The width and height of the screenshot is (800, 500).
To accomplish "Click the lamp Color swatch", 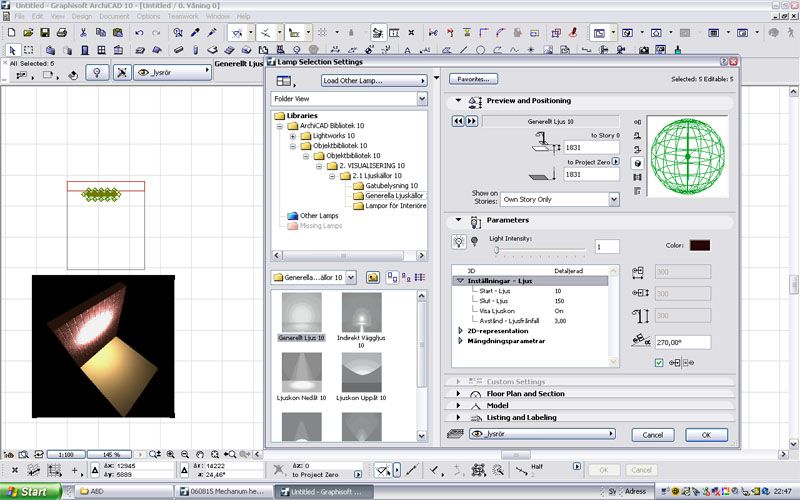I will 700,245.
